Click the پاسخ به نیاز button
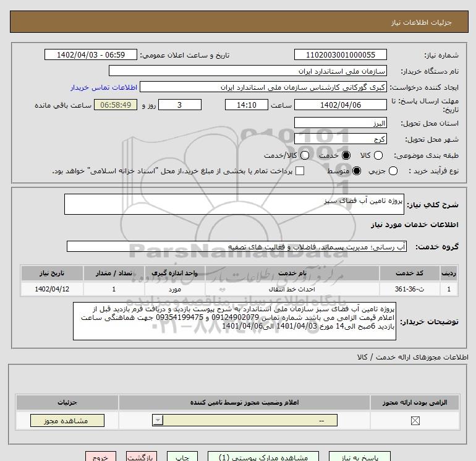 [x=360, y=457]
